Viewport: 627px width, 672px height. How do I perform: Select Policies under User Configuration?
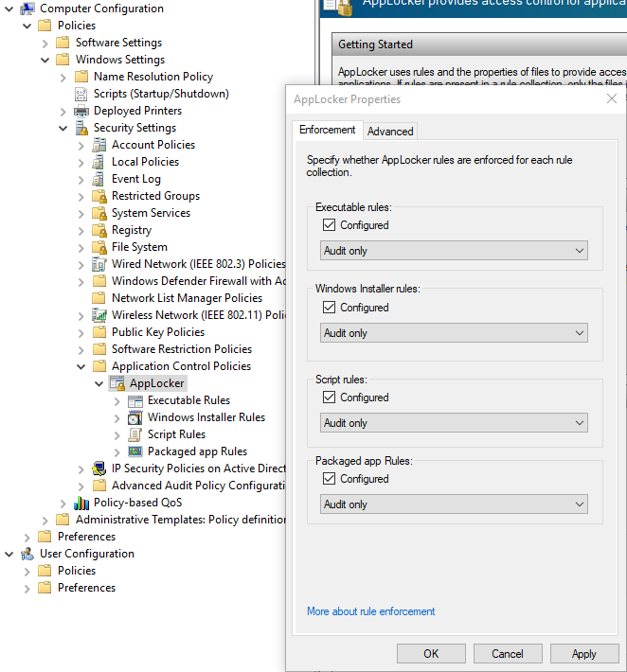tap(77, 571)
